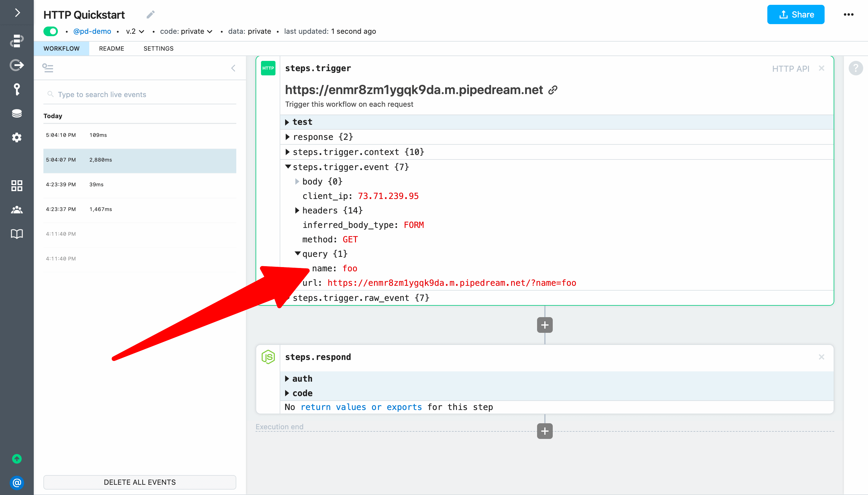Open the data sources database icon

point(17,113)
